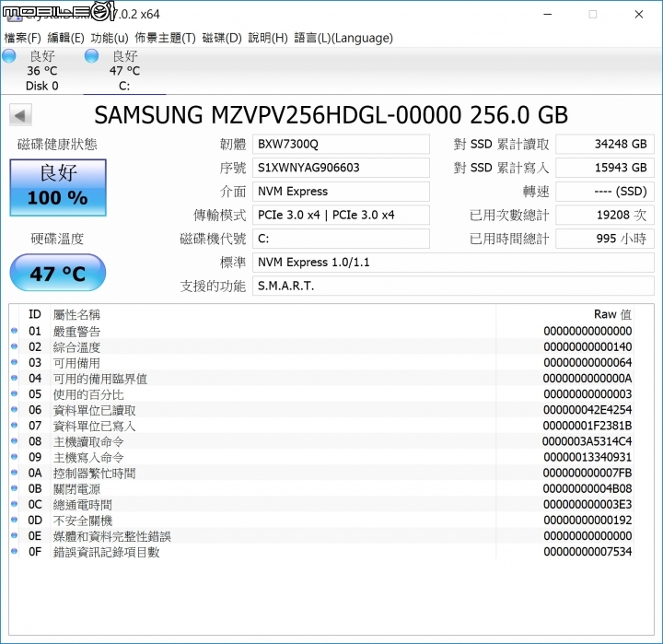The image size is (663, 644).
Task: Open the 檔案(F) menu
Action: point(22,38)
